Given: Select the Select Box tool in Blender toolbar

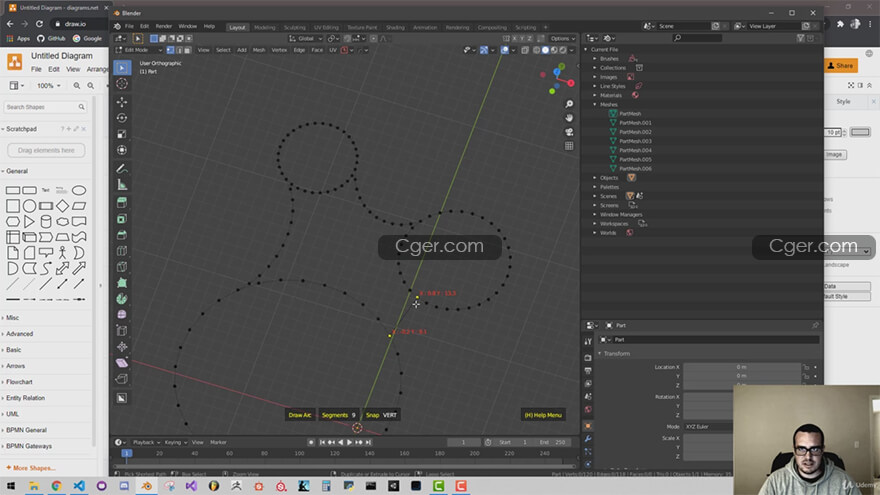Looking at the screenshot, I should click(x=122, y=68).
